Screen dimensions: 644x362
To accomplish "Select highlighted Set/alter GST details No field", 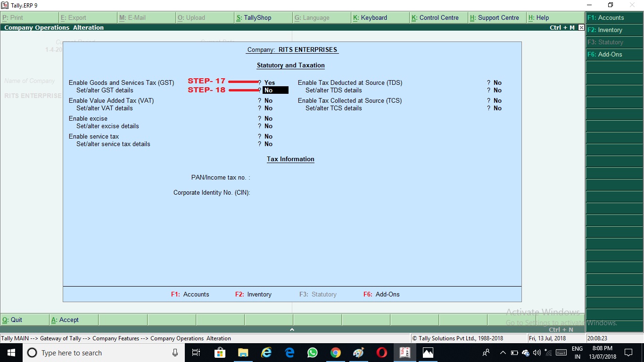I will pyautogui.click(x=275, y=90).
